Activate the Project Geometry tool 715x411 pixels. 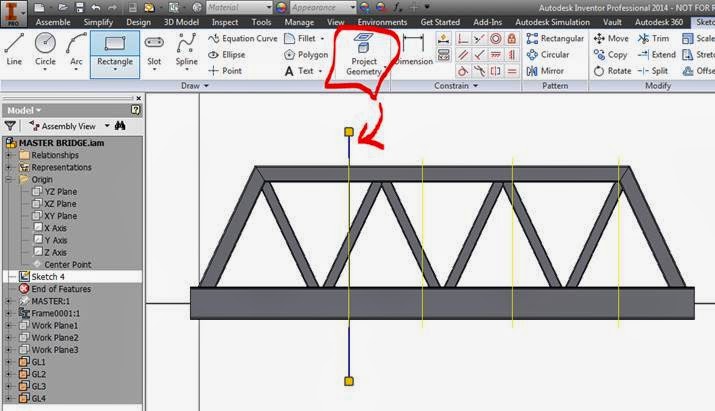(363, 54)
